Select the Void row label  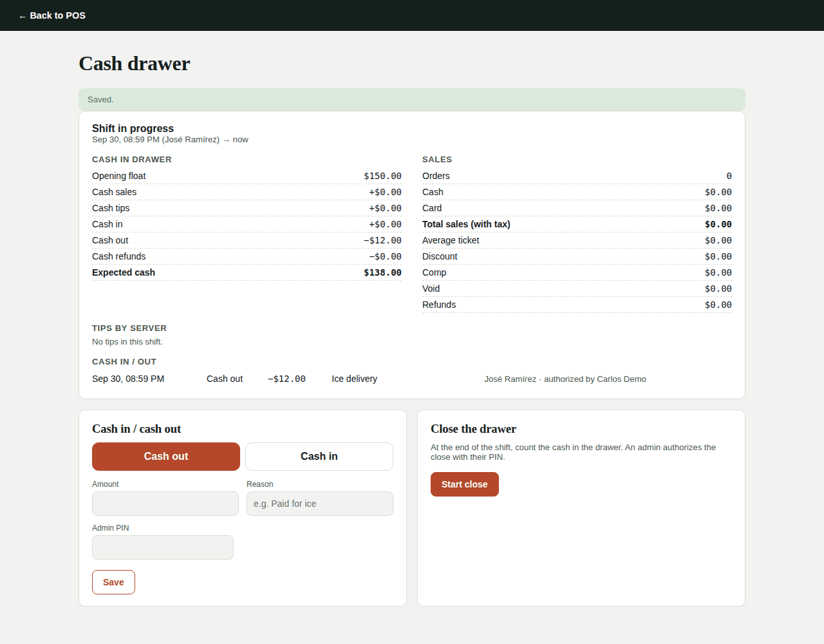(431, 289)
